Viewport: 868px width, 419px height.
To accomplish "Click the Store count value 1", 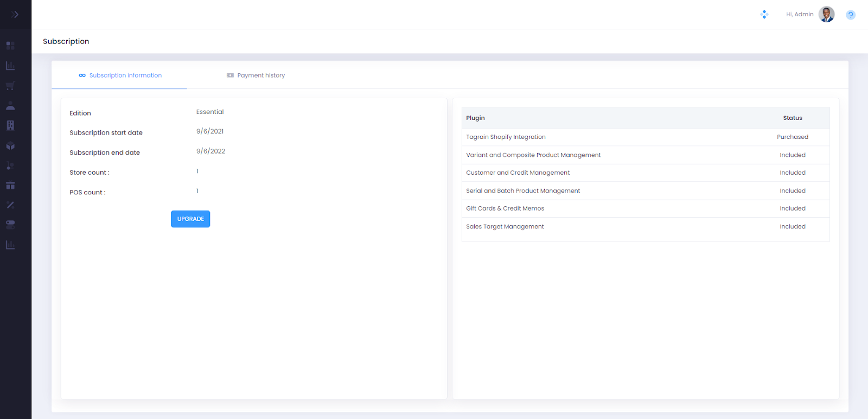I will [197, 171].
